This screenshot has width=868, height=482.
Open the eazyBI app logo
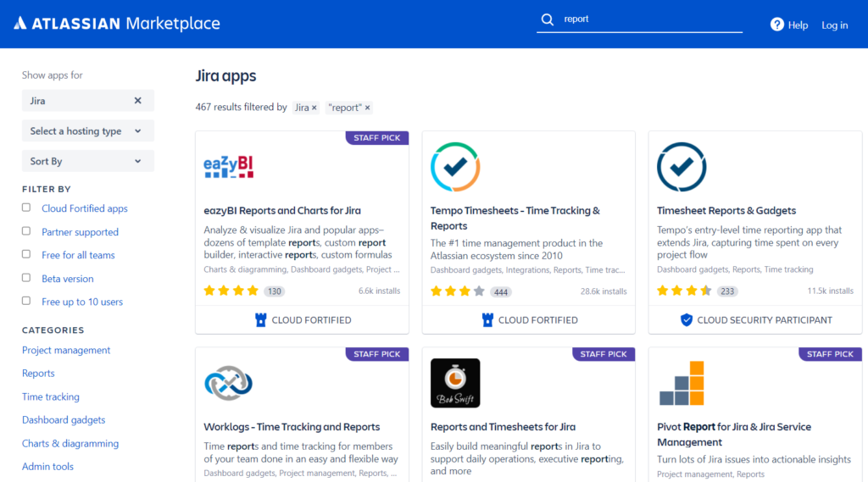click(228, 167)
